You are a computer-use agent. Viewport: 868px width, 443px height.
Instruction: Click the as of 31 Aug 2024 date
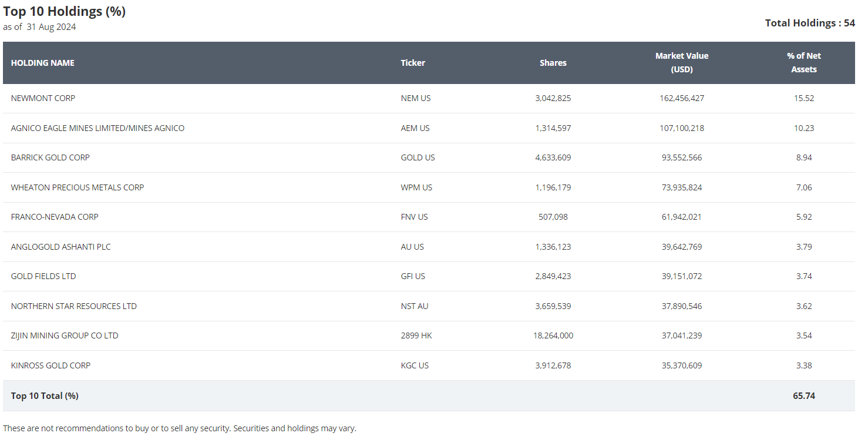(39, 27)
